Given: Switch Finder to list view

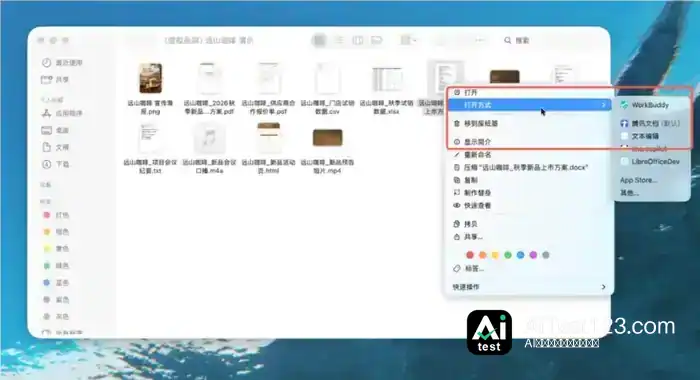Looking at the screenshot, I should click(x=339, y=40).
